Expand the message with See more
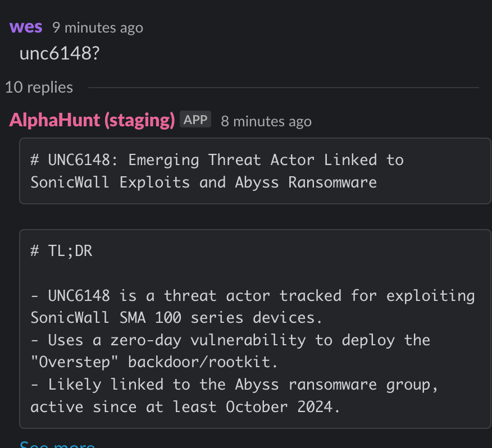This screenshot has height=448, width=492. (57, 444)
